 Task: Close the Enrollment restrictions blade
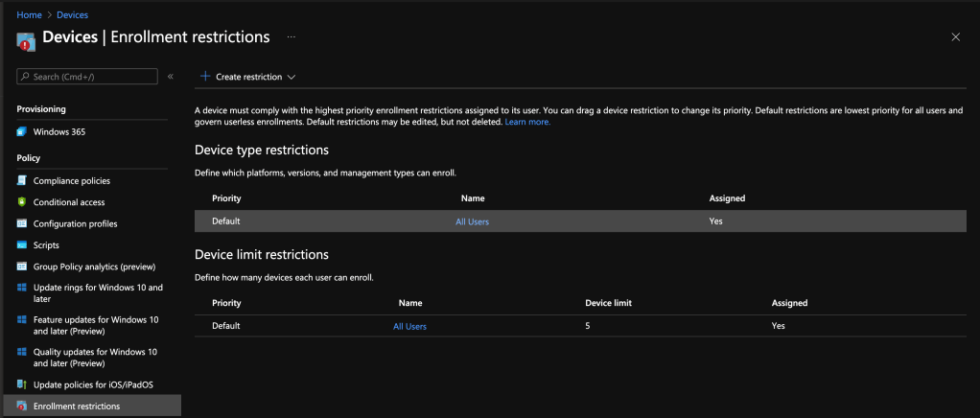(955, 37)
